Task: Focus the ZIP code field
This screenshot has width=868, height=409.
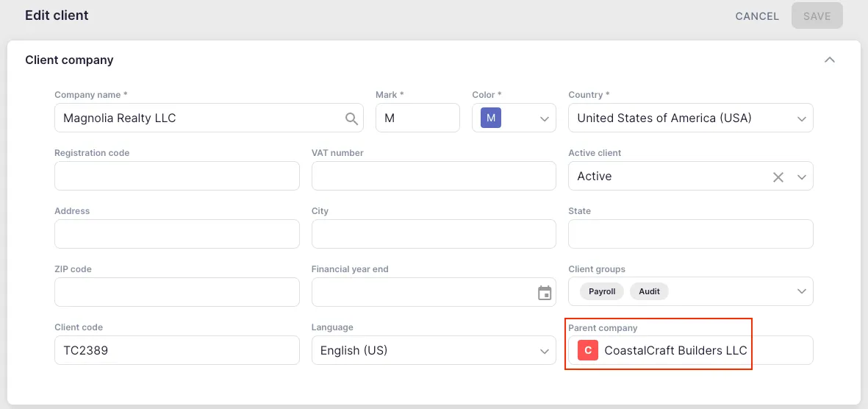Action: (176, 293)
